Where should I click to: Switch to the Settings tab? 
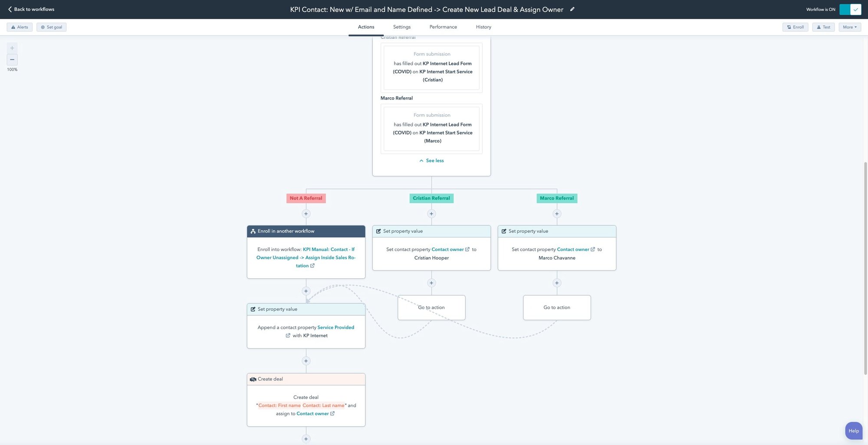pos(401,27)
